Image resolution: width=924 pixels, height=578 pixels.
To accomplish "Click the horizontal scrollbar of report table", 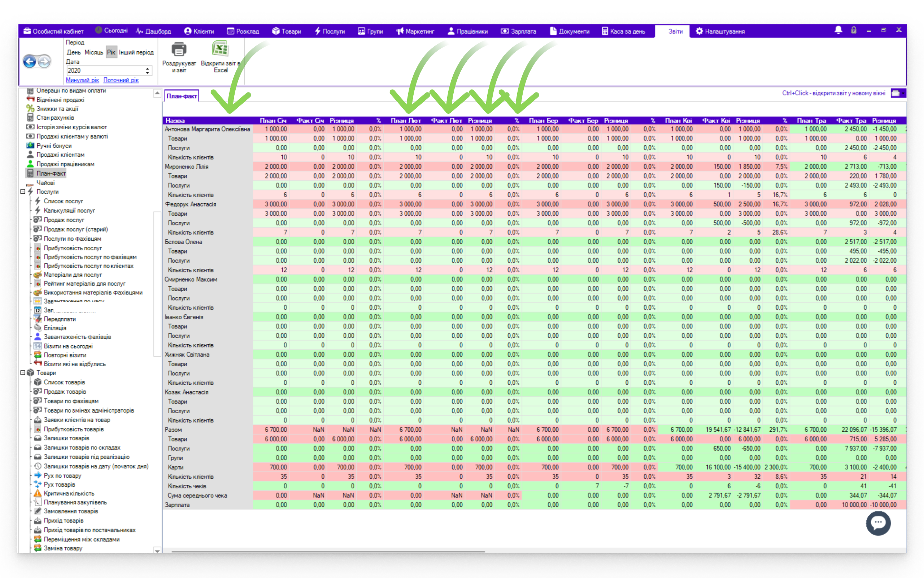I will [328, 551].
